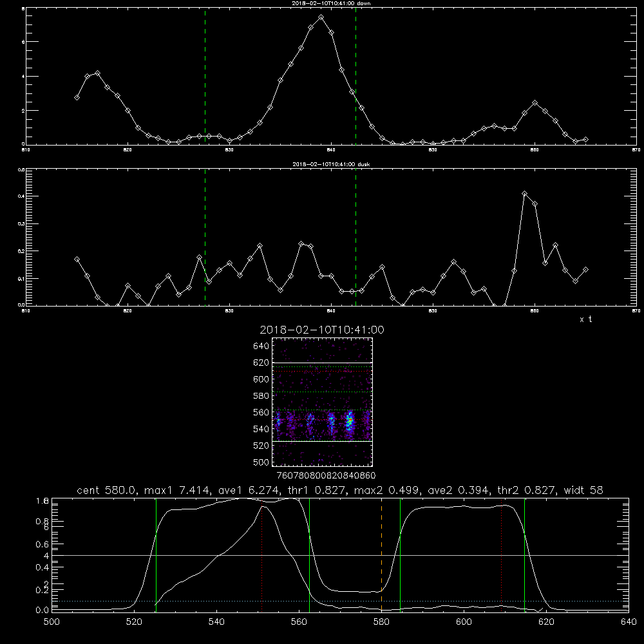The image size is (644, 644).
Task: Click the "620" y-axis label beside the spectrogram
Action: pyautogui.click(x=261, y=363)
